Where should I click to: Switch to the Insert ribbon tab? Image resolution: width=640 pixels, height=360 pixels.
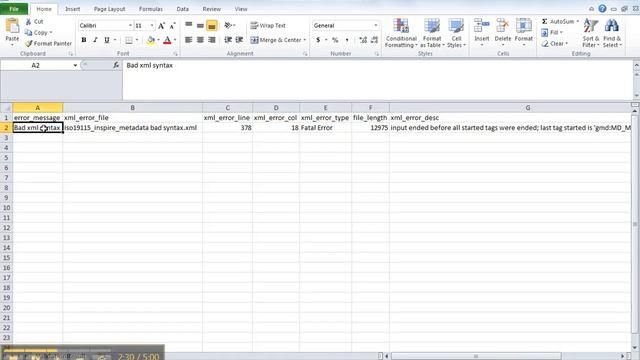pos(73,9)
